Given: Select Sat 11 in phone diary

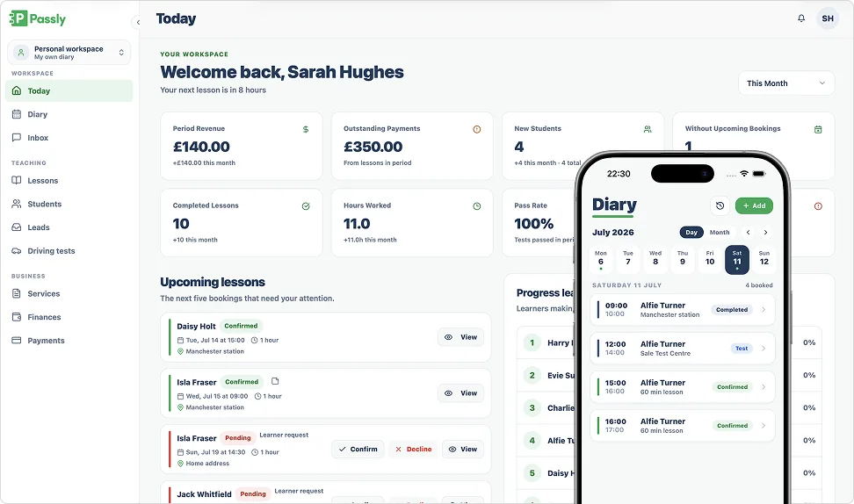Looking at the screenshot, I should coord(737,260).
